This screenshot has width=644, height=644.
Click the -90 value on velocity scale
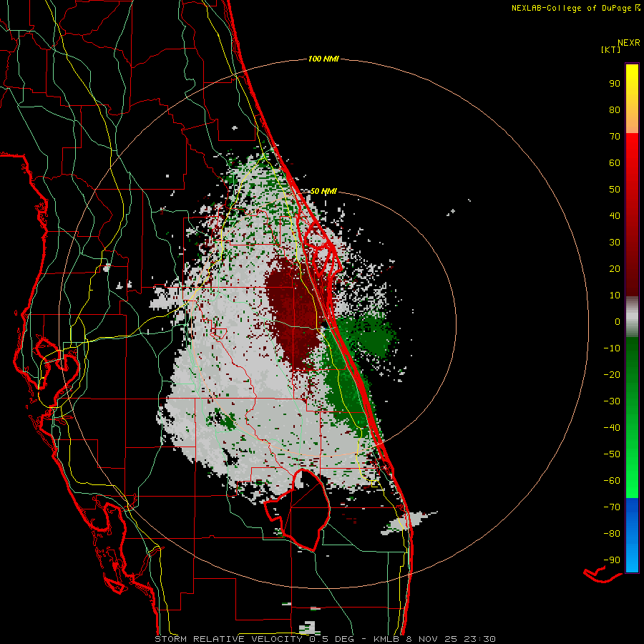612,560
